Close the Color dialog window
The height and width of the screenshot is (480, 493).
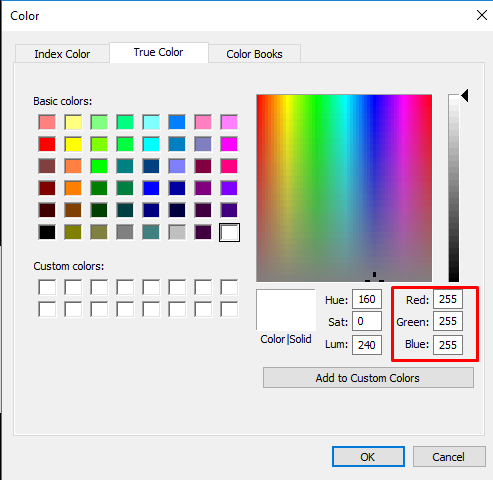(x=482, y=15)
